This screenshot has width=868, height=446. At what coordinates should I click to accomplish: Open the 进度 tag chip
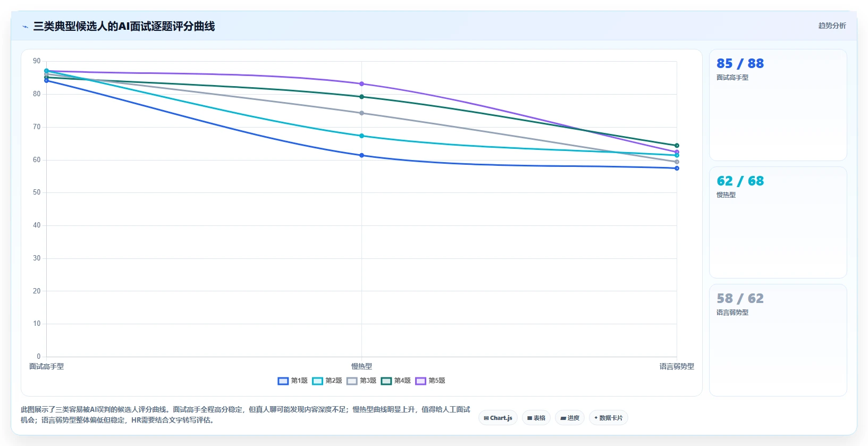pos(570,418)
